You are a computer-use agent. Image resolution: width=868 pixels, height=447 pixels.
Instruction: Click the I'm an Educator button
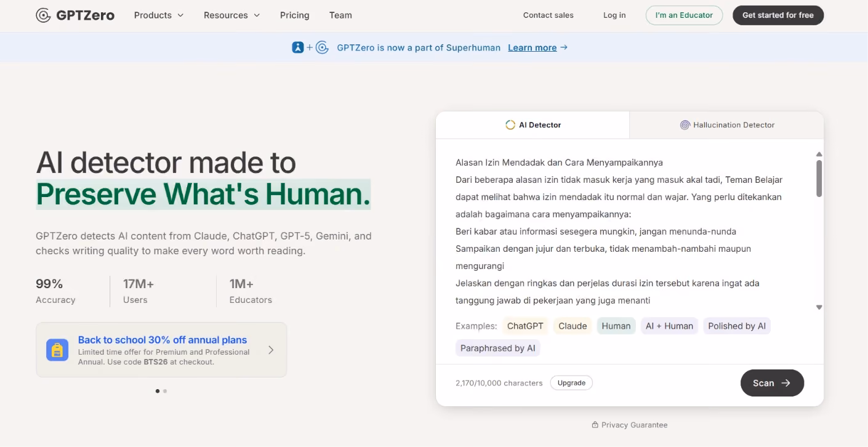684,15
